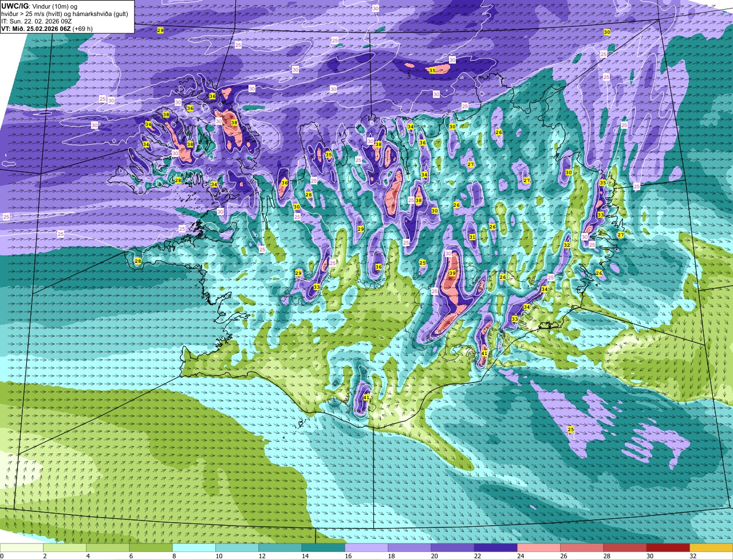This screenshot has height=560, width=733.
Task: Click the 26–28 m/s salmon legend swatch
Action: tap(582, 547)
